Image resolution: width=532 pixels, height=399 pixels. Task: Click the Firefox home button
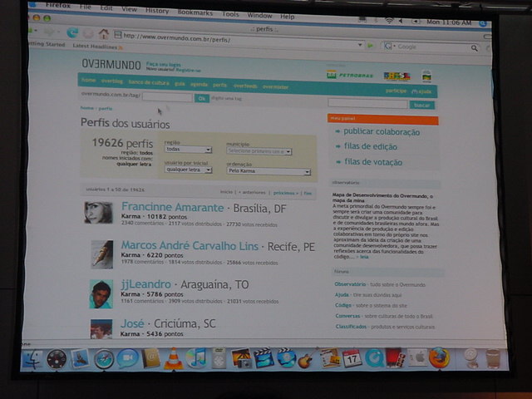(103, 34)
